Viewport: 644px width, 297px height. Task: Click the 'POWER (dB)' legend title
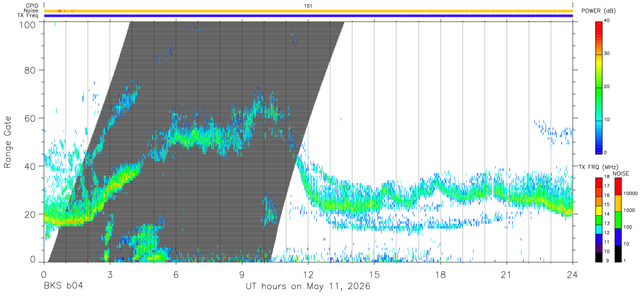pos(599,11)
